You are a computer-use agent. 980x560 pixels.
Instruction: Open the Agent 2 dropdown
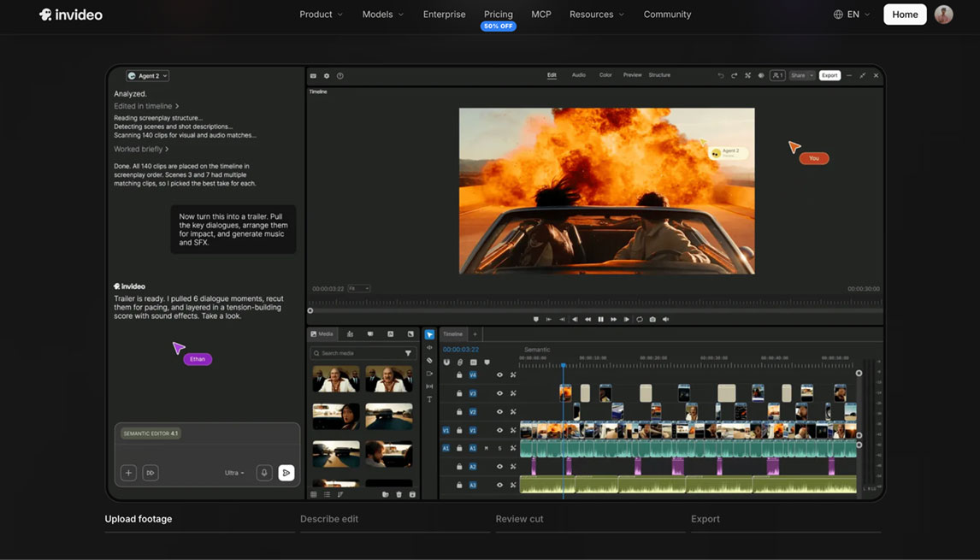pos(147,75)
